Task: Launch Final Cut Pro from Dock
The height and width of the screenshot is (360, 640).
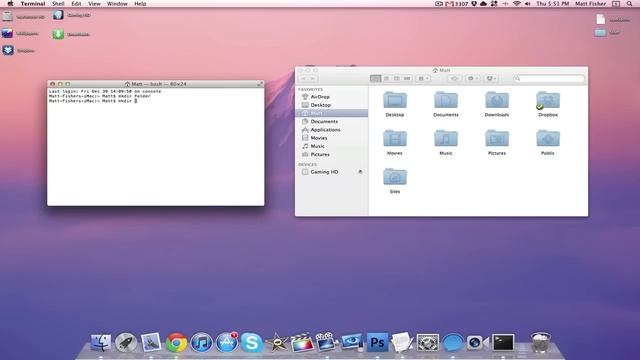Action: pyautogui.click(x=302, y=342)
